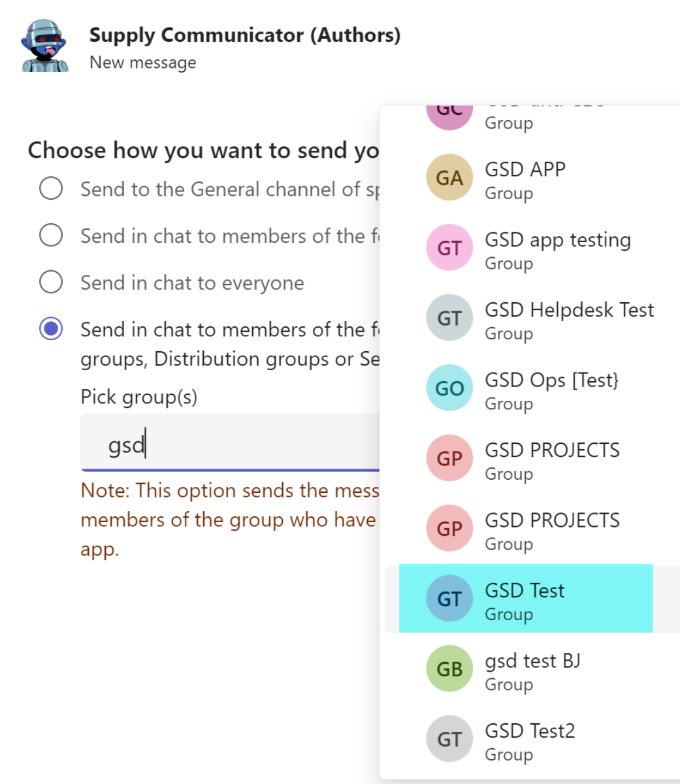
Task: Click the GT avatar for GSD Helpdesk Test
Action: point(449,317)
